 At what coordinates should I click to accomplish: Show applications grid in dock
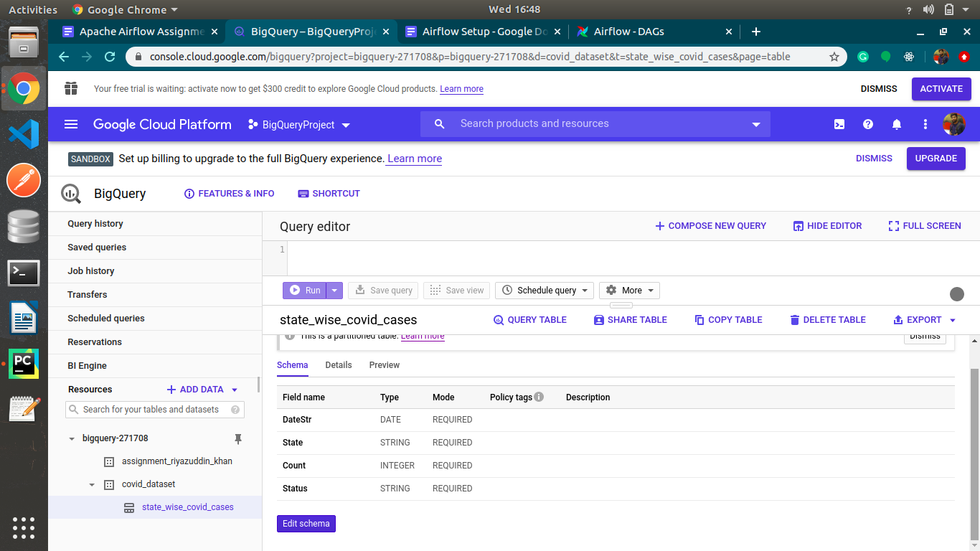(23, 528)
